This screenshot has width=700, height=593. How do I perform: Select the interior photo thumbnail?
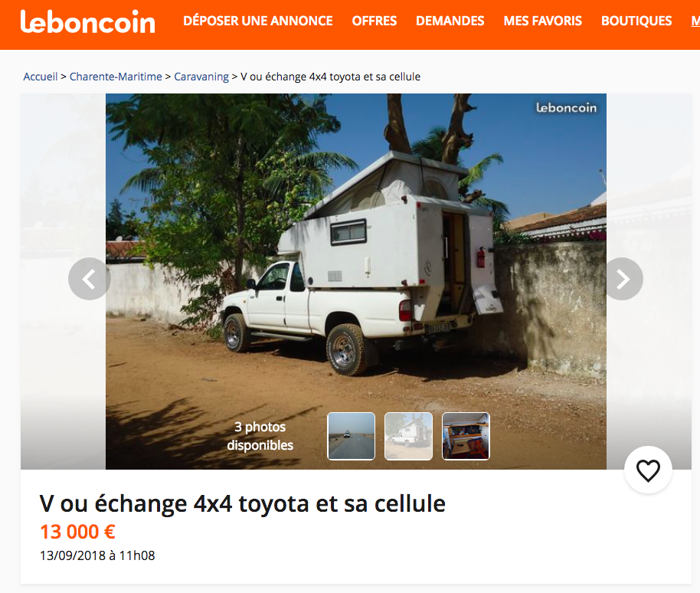pyautogui.click(x=466, y=436)
